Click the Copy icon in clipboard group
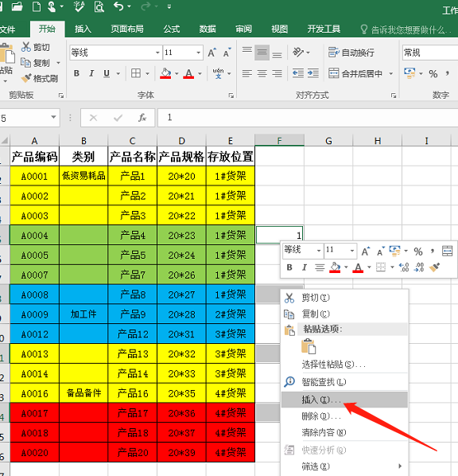Image resolution: width=458 pixels, height=476 pixels. [x=25, y=63]
